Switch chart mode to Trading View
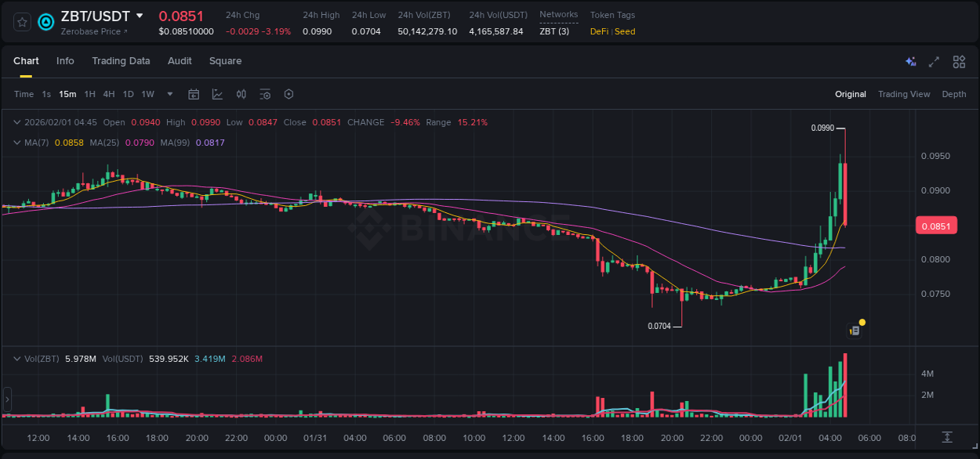This screenshot has width=980, height=459. click(x=904, y=94)
